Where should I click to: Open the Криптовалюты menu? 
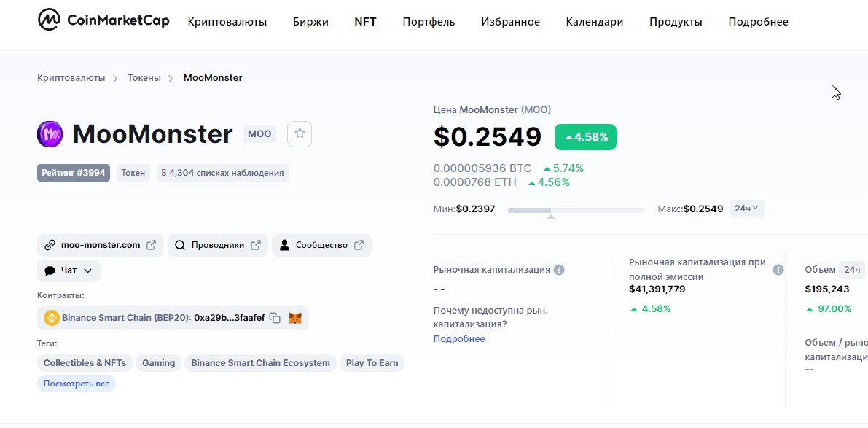[227, 22]
